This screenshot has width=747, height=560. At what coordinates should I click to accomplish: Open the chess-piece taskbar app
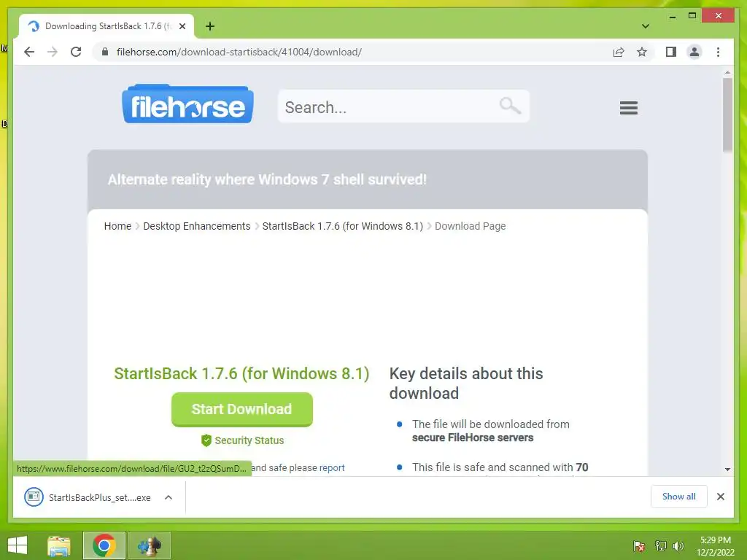pos(150,545)
